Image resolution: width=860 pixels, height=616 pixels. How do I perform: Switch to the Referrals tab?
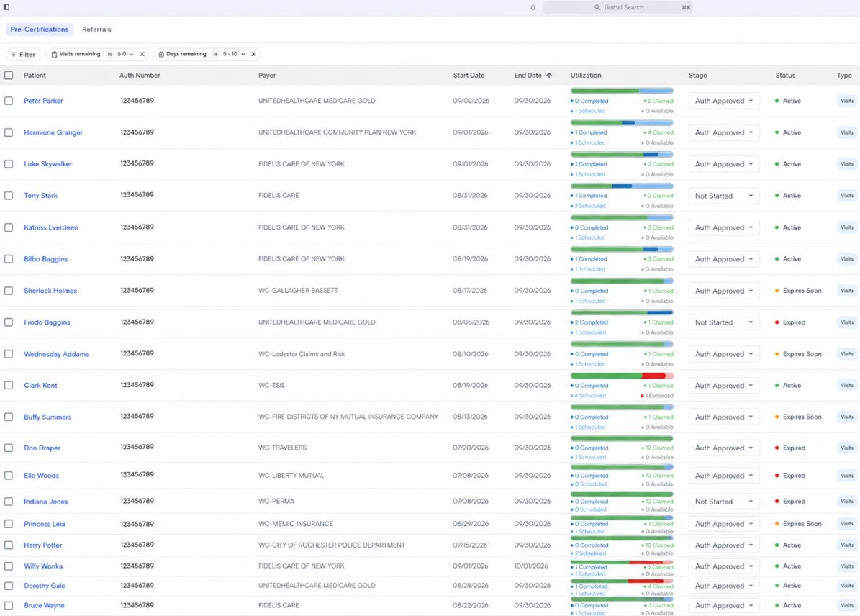coord(96,30)
